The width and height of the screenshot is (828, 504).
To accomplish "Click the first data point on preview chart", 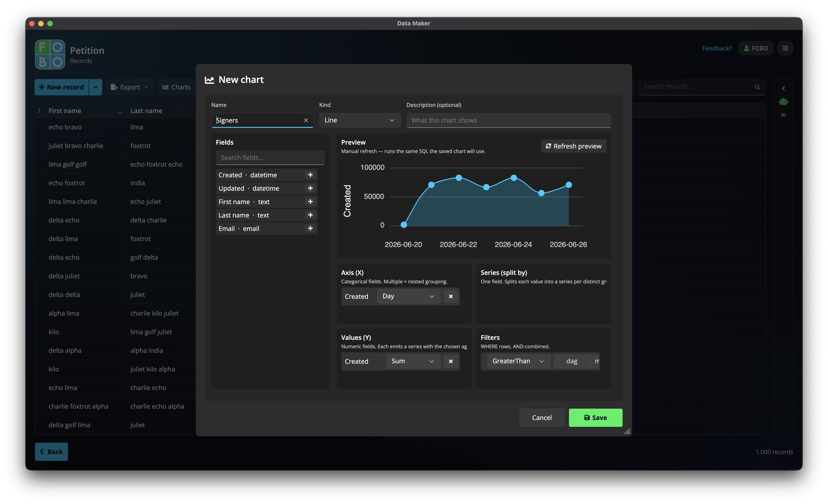I will coord(404,225).
